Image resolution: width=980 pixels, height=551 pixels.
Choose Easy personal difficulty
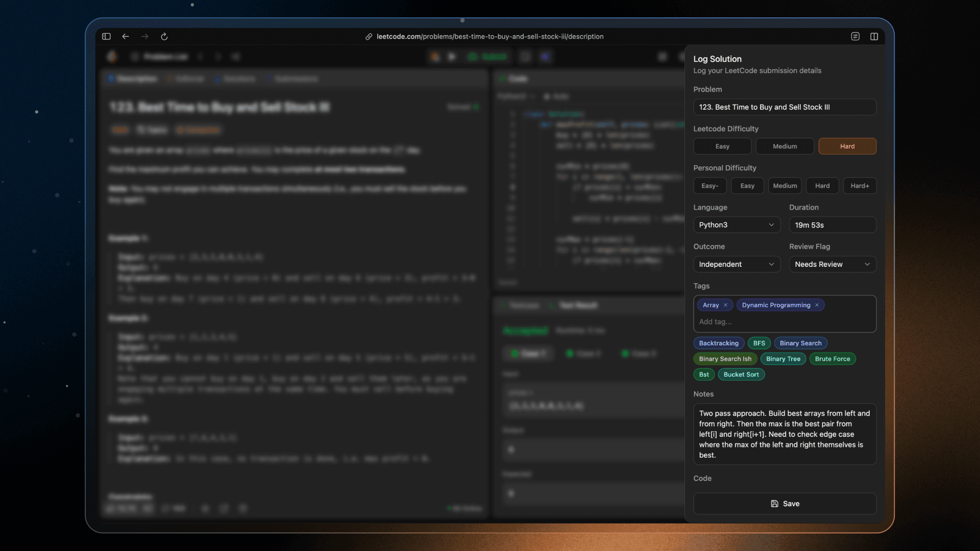pos(747,186)
